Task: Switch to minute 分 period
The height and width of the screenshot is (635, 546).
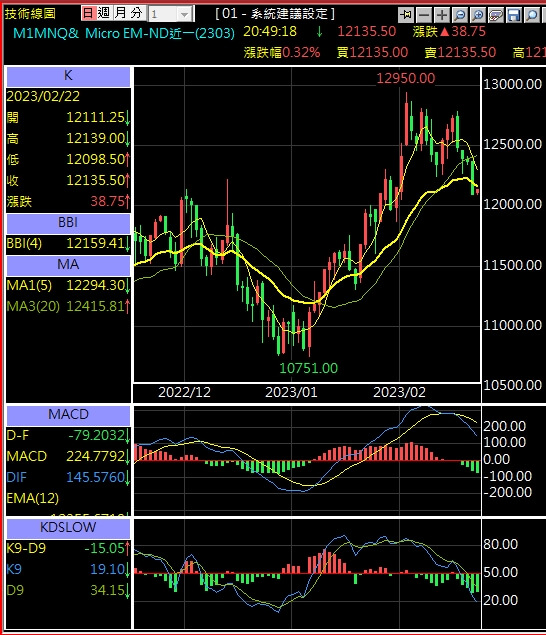Action: (x=137, y=13)
